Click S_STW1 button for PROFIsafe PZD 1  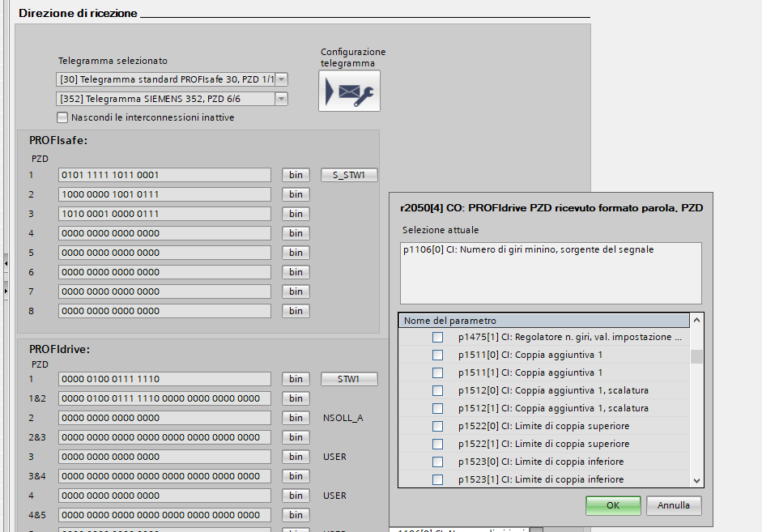(349, 175)
